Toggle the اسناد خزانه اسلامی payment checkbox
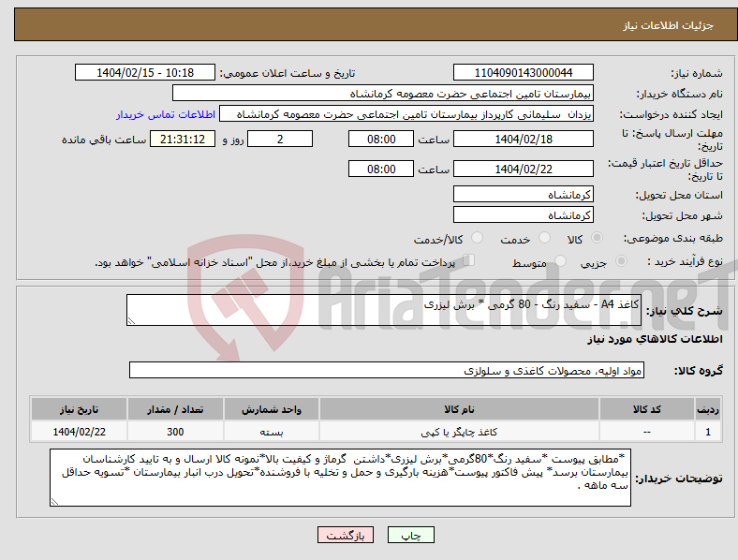Image resolution: width=738 pixels, height=560 pixels. coord(468,259)
